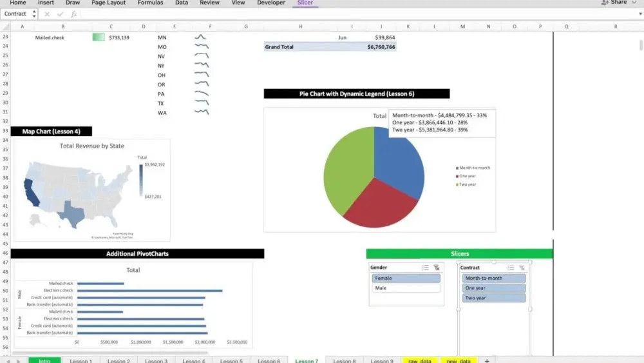The height and width of the screenshot is (363, 644).
Task: Click the map chart color gradient legend
Action: 141,181
